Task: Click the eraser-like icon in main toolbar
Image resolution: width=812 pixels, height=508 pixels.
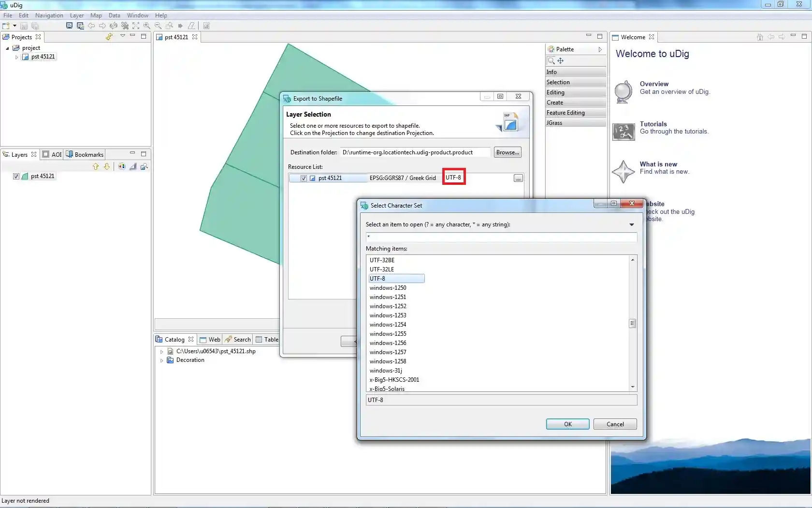Action: 191,26
